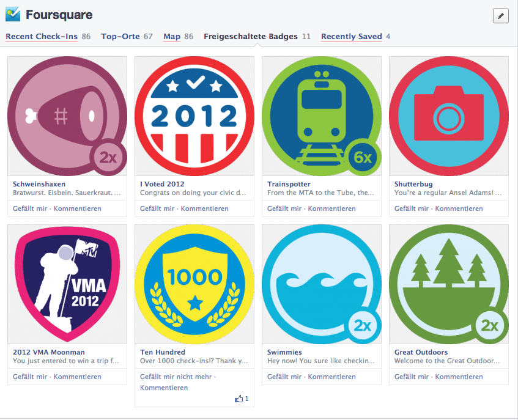Open the Swimmies wave badge image
The image size is (518, 420).
(322, 284)
